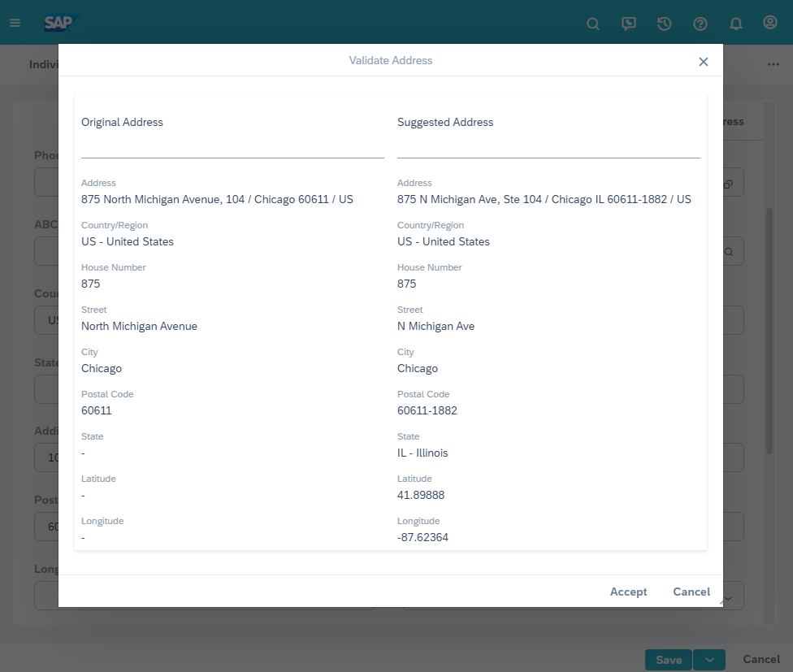Click the SAP logo
The image size is (793, 672).
pos(60,23)
